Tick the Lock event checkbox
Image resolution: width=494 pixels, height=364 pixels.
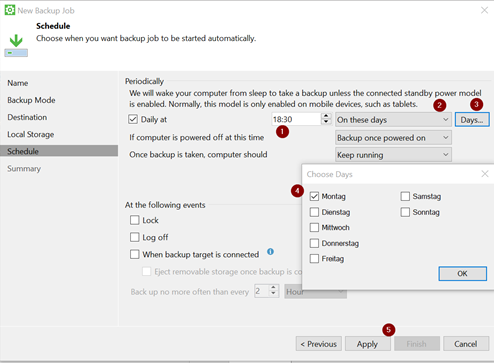(x=135, y=220)
